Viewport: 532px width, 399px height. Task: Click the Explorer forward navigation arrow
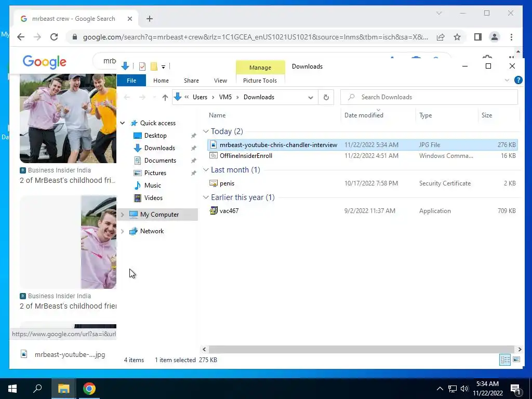click(x=142, y=98)
